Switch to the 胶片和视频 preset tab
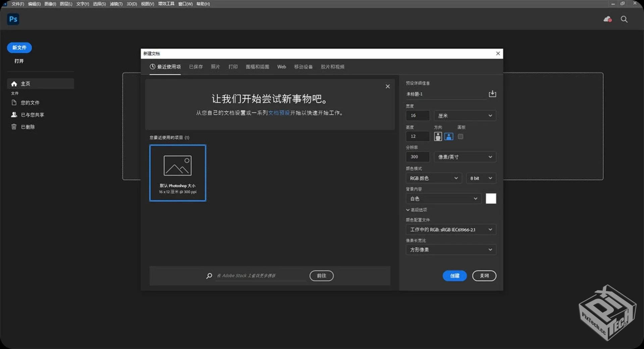The width and height of the screenshot is (644, 349). coord(332,67)
